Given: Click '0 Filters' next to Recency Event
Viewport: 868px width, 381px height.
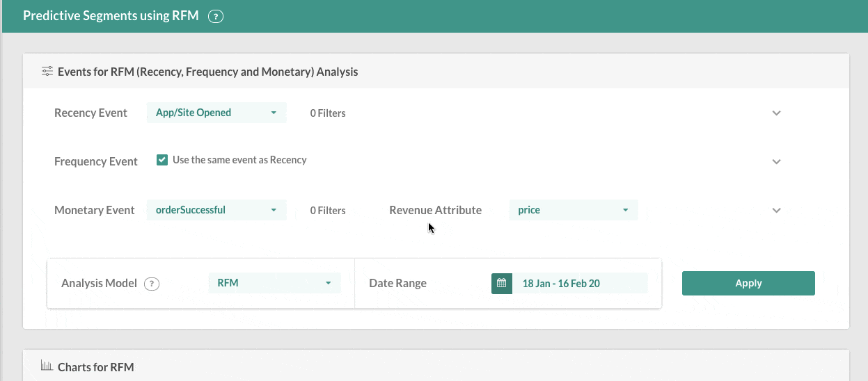Looking at the screenshot, I should (328, 113).
